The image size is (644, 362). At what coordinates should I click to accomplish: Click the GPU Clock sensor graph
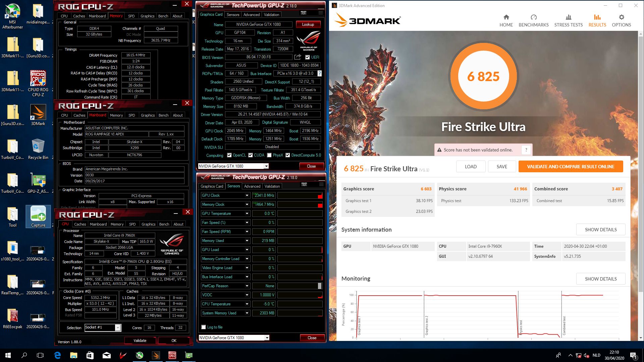[x=300, y=195]
